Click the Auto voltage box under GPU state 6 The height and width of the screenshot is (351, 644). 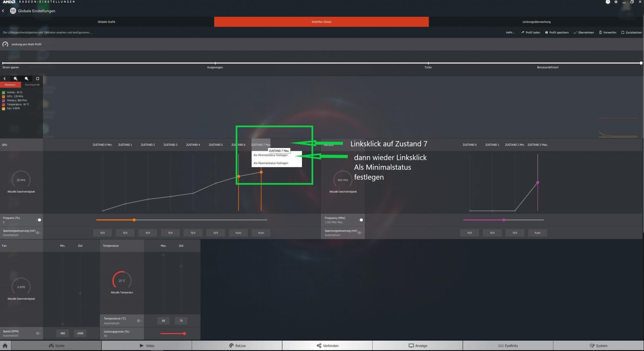[x=238, y=233]
